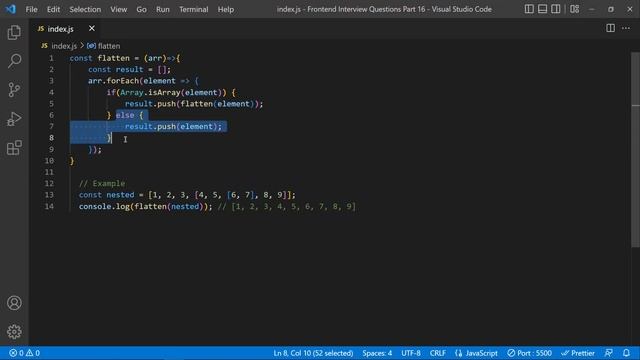The height and width of the screenshot is (360, 640).
Task: Open the Explorer view in activity bar
Action: point(14,33)
